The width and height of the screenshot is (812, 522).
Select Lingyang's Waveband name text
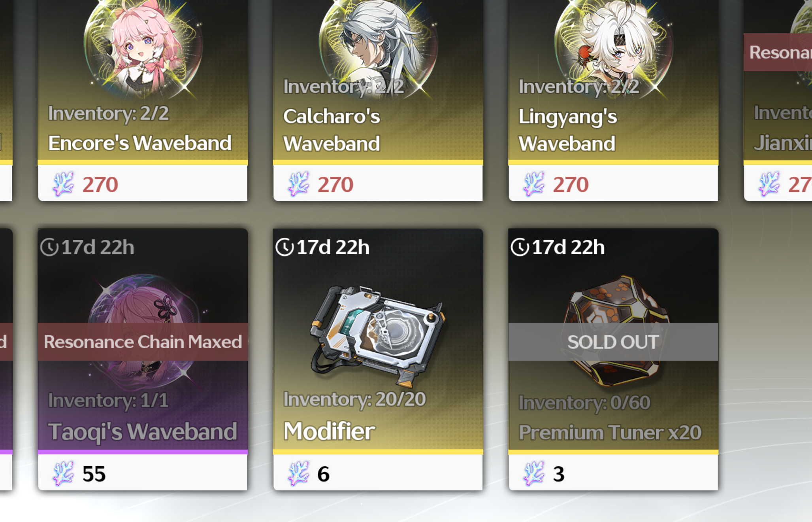[567, 130]
